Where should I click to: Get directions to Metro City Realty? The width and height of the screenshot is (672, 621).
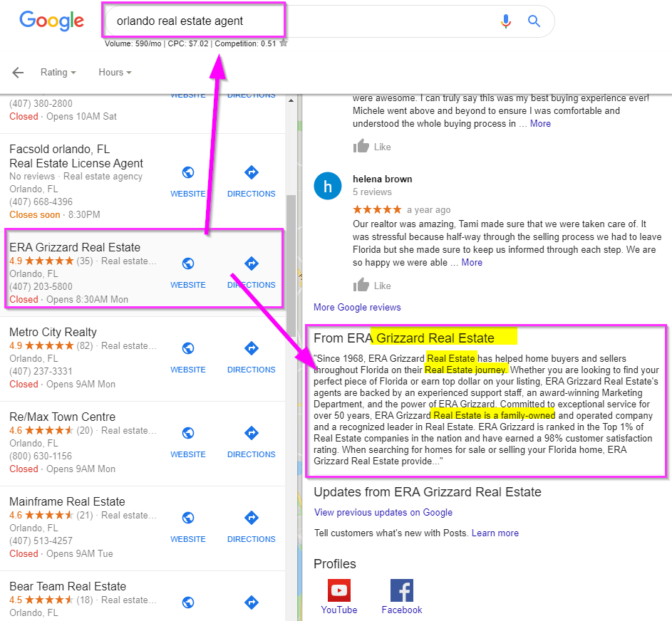click(x=252, y=348)
